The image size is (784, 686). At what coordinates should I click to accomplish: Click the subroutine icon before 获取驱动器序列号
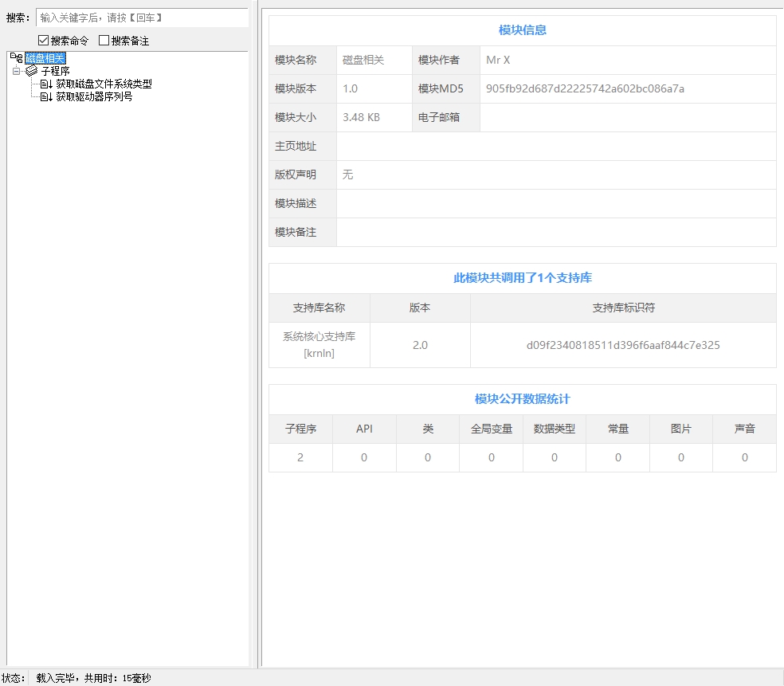(46, 96)
